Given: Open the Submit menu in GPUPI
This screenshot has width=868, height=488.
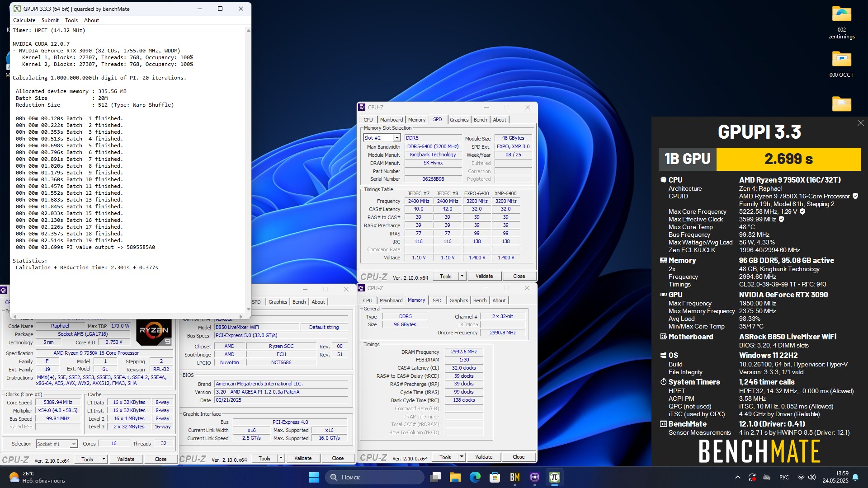Looking at the screenshot, I should click(50, 20).
